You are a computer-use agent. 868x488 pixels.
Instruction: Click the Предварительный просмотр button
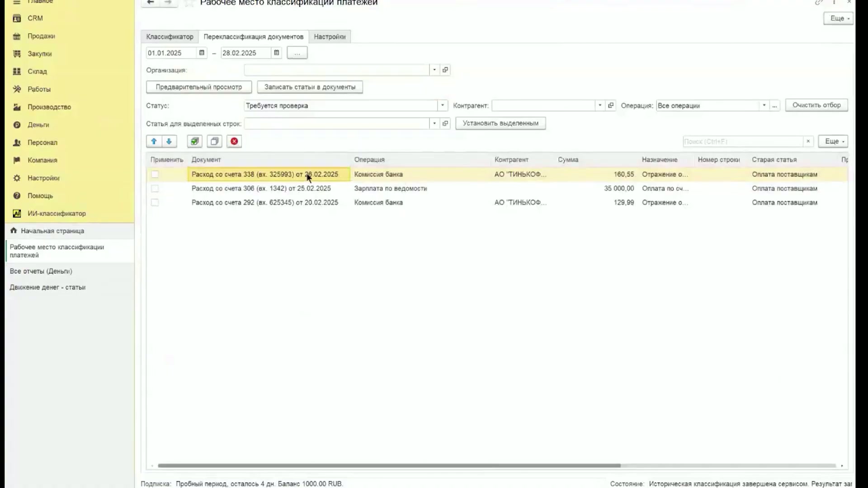[199, 87]
